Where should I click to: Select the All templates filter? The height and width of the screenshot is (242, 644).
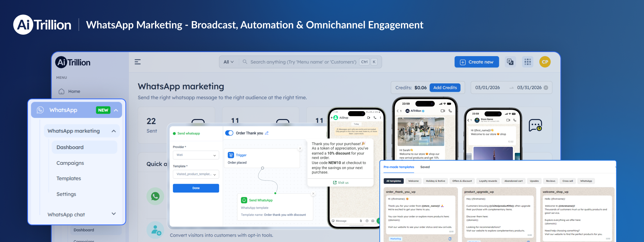click(x=394, y=181)
